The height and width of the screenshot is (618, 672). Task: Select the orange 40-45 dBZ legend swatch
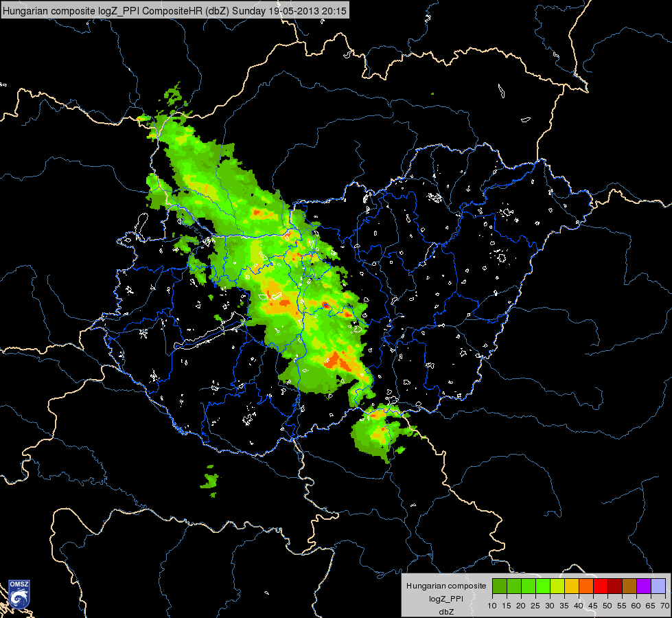(x=586, y=586)
